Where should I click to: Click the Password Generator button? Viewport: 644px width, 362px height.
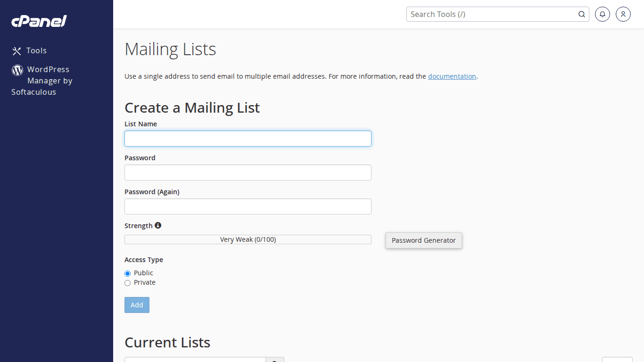pyautogui.click(x=423, y=240)
